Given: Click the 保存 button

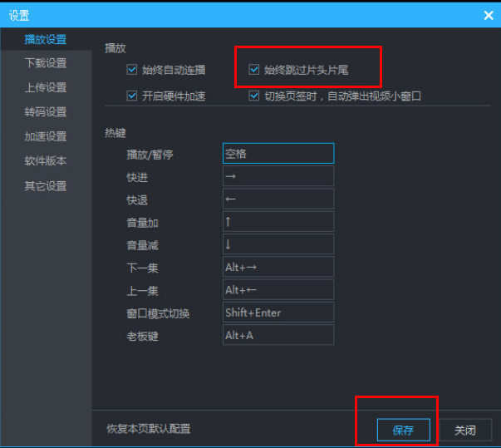Looking at the screenshot, I should [403, 430].
